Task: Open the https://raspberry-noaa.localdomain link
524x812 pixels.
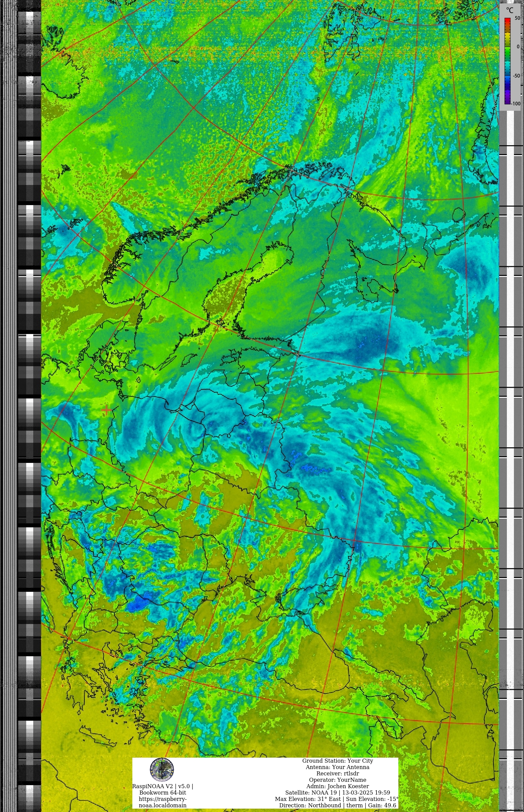Action: [x=163, y=802]
